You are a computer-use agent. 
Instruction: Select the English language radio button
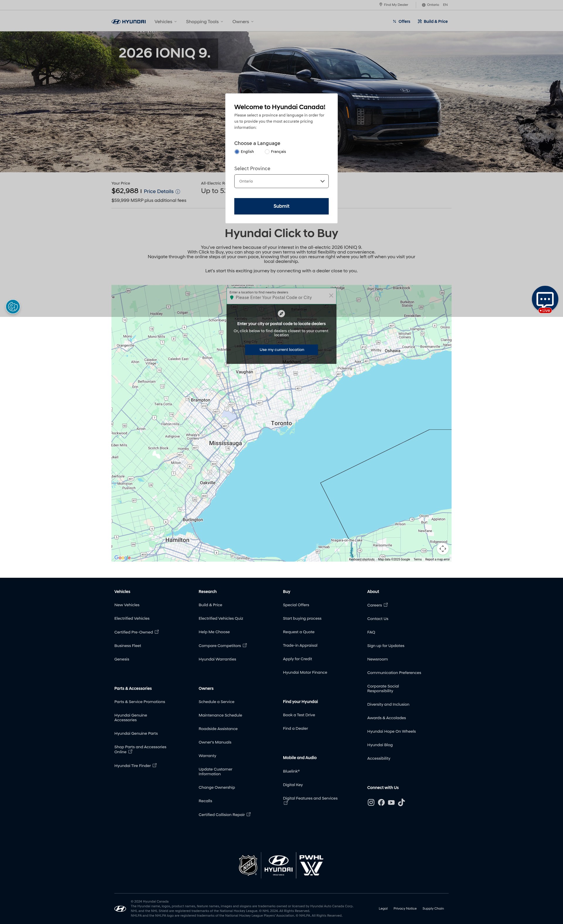coord(237,152)
